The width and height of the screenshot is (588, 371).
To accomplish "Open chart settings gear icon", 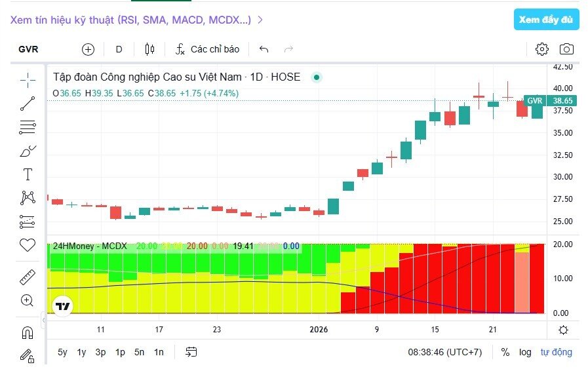I will [x=542, y=49].
